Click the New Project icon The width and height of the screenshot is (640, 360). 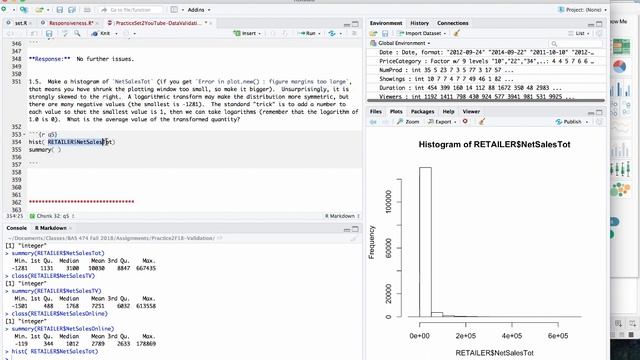(x=24, y=9)
